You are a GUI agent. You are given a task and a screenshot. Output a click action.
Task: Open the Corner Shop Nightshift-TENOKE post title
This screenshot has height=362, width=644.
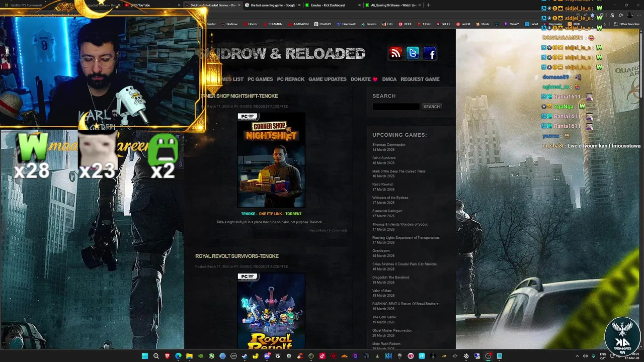tap(238, 96)
